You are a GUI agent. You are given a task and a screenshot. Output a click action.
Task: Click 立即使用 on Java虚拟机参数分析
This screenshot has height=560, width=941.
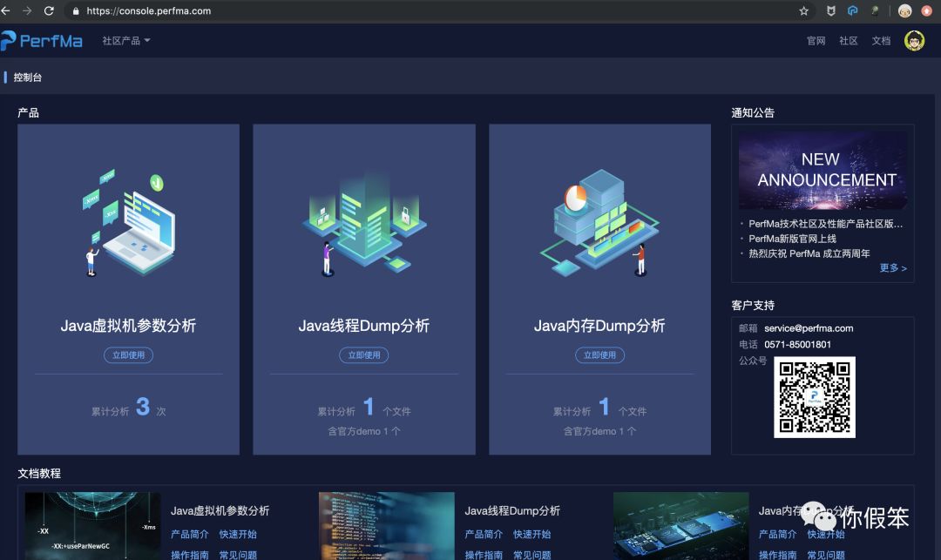pos(127,354)
